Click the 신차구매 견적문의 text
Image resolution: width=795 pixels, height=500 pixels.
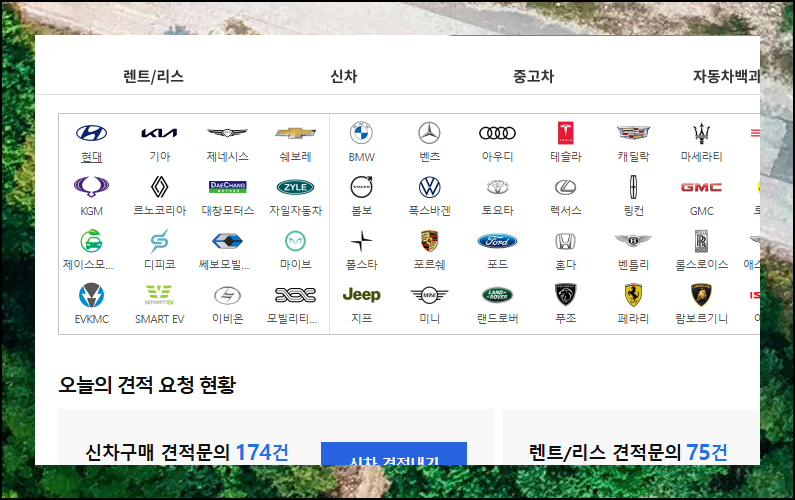158,452
